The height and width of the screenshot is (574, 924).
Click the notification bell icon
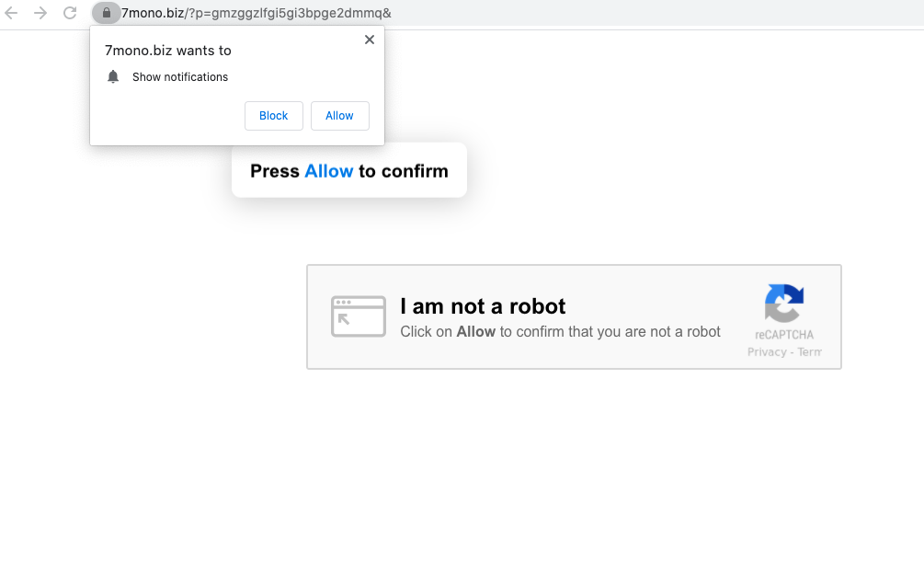coord(113,77)
